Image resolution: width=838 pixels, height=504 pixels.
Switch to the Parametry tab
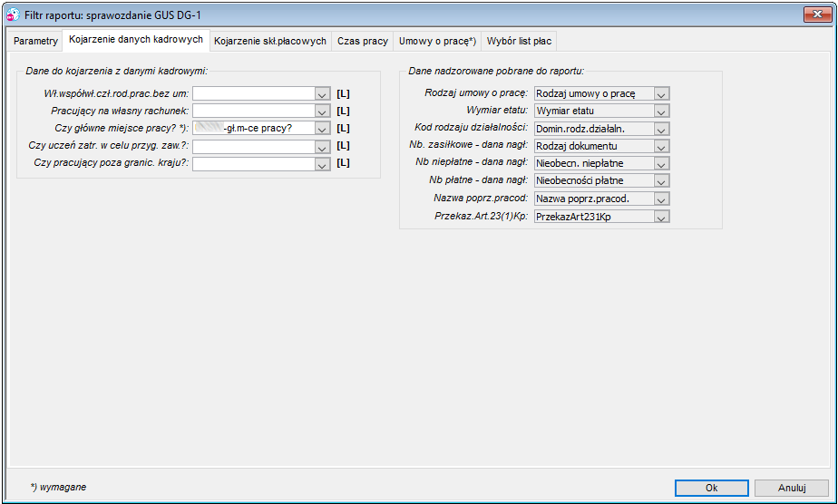(x=35, y=41)
